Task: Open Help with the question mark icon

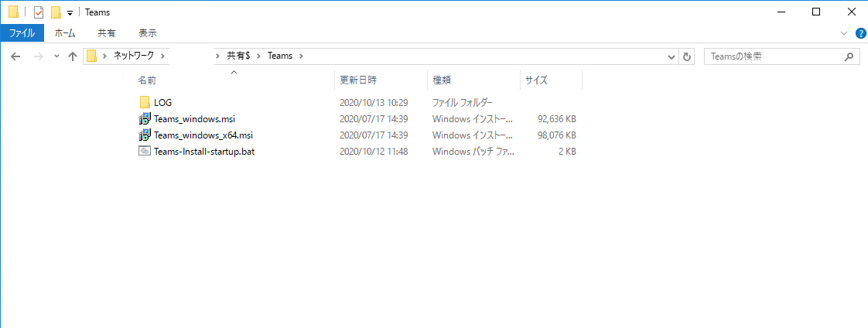Action: tap(860, 33)
